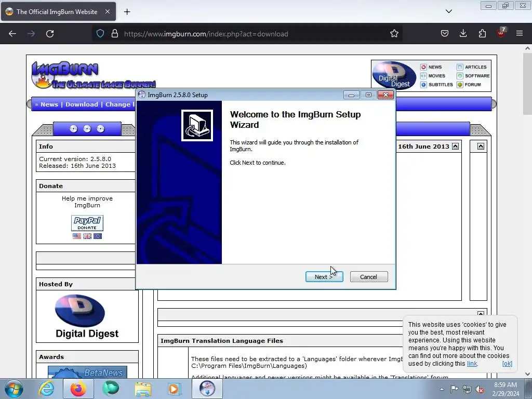Open Action Center flag icon
The height and width of the screenshot is (399, 532).
point(454,389)
